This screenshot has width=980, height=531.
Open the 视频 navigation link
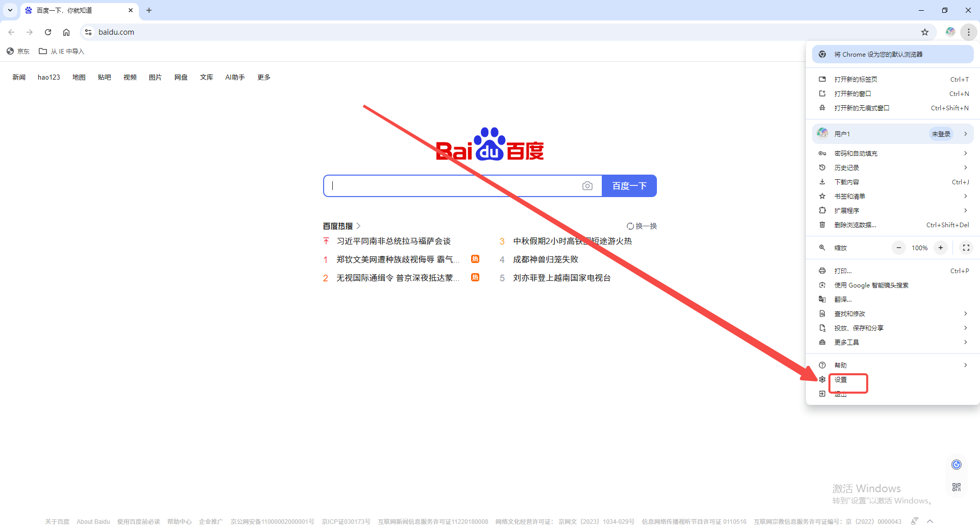click(x=130, y=77)
